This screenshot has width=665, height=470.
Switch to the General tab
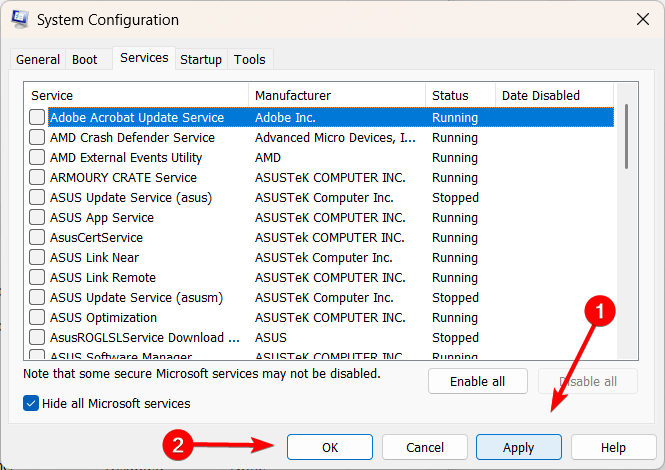pos(38,59)
